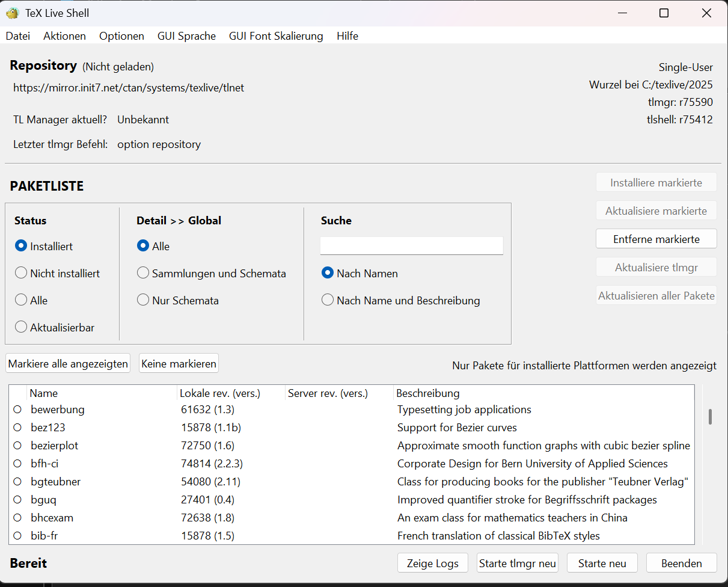Screen dimensions: 728x587
Task: Click the package list vertical scrollbar
Action: pyautogui.click(x=710, y=417)
